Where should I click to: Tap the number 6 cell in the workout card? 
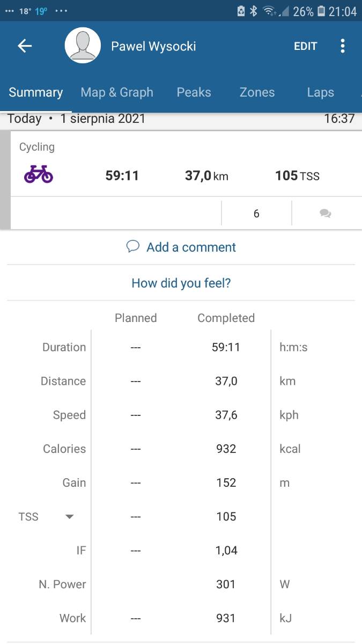[256, 214]
